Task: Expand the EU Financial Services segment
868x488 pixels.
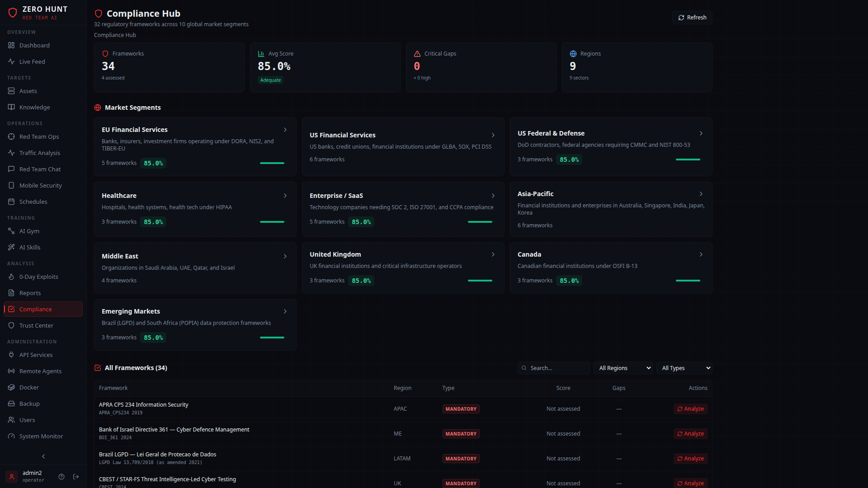Action: (285, 130)
